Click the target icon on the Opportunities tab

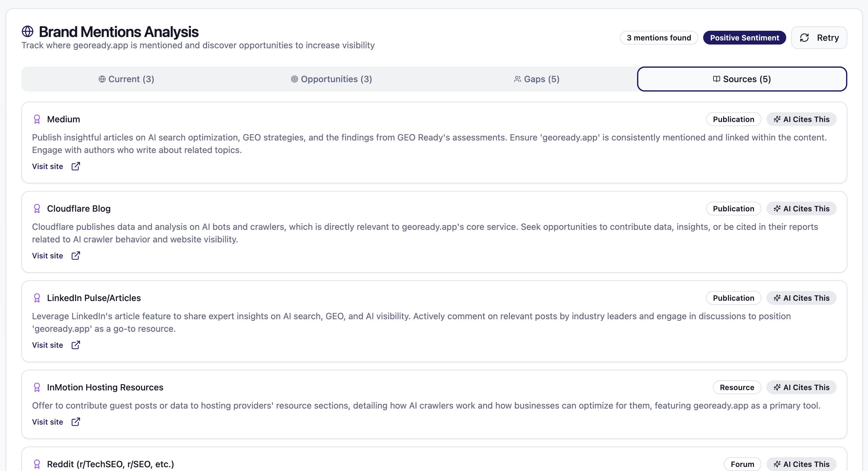point(295,79)
